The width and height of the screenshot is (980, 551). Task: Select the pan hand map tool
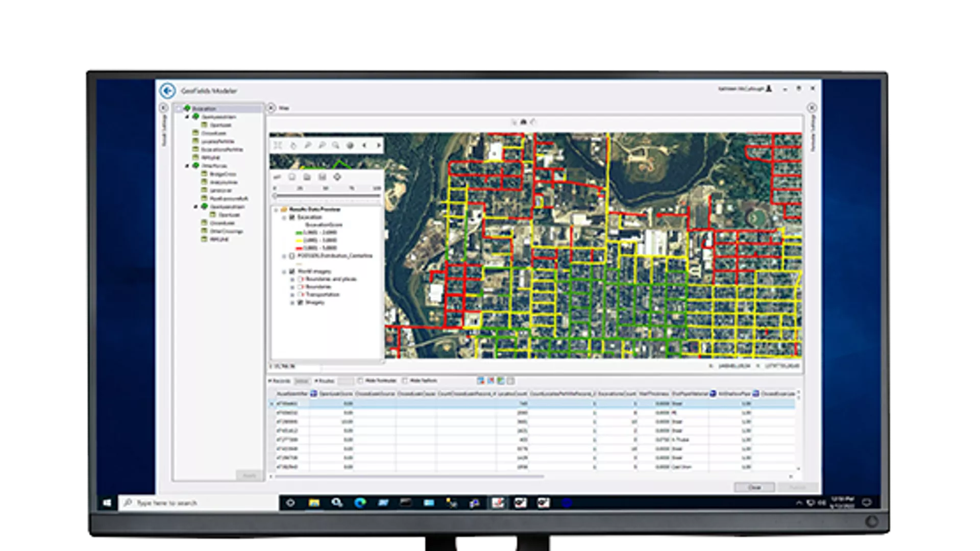pos(293,145)
